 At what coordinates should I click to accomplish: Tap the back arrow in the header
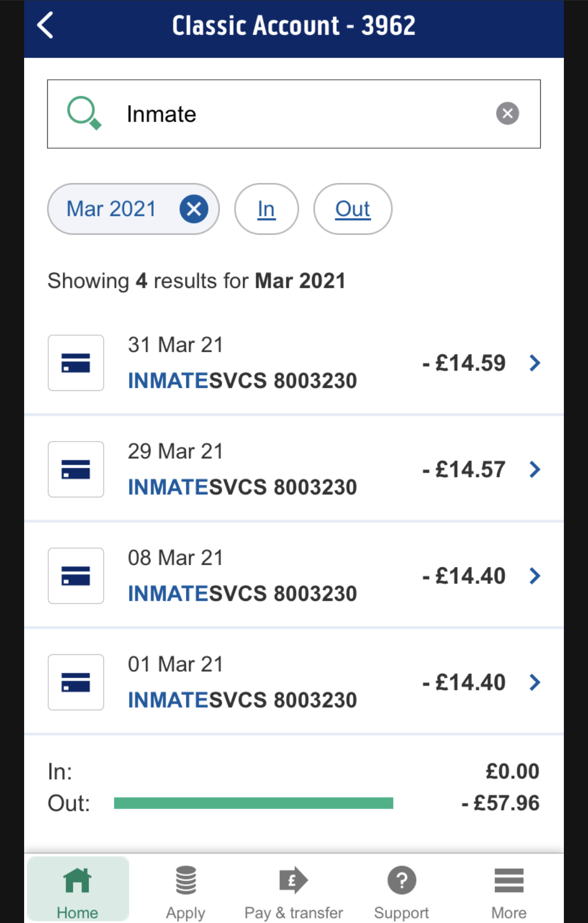click(45, 26)
